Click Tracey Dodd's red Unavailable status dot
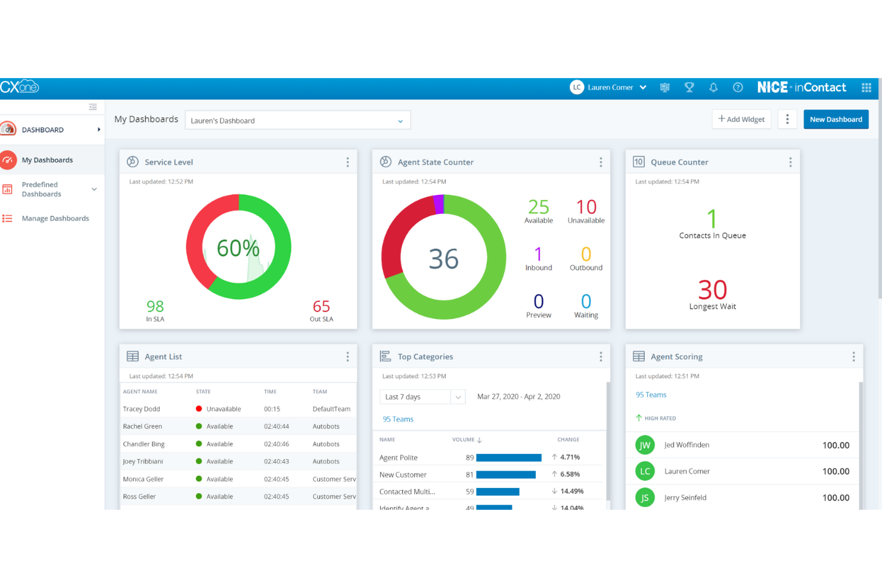 (198, 409)
